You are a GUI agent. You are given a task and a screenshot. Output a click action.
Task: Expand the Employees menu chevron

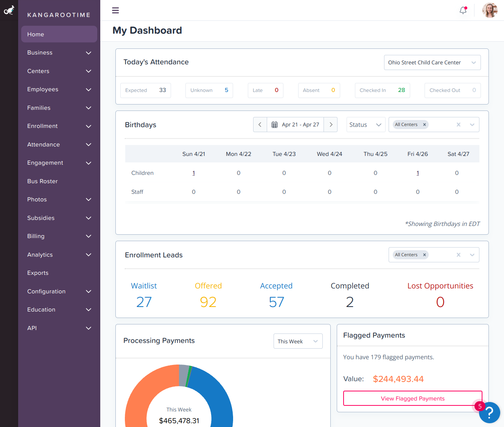(89, 89)
